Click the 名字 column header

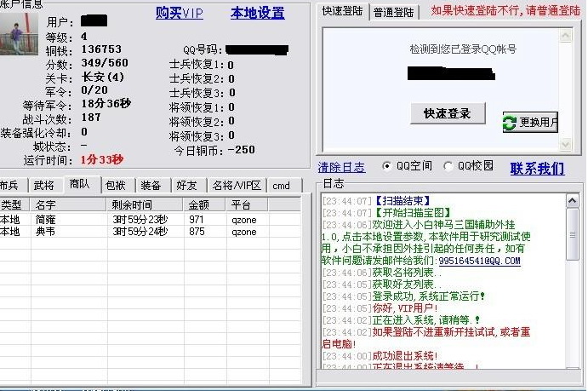point(69,205)
